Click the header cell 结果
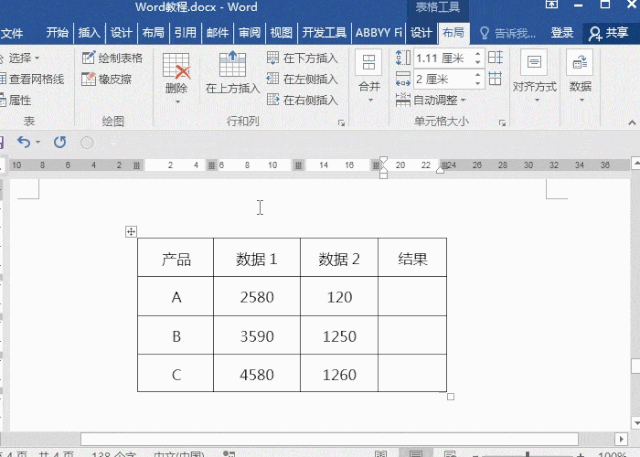 click(x=412, y=257)
